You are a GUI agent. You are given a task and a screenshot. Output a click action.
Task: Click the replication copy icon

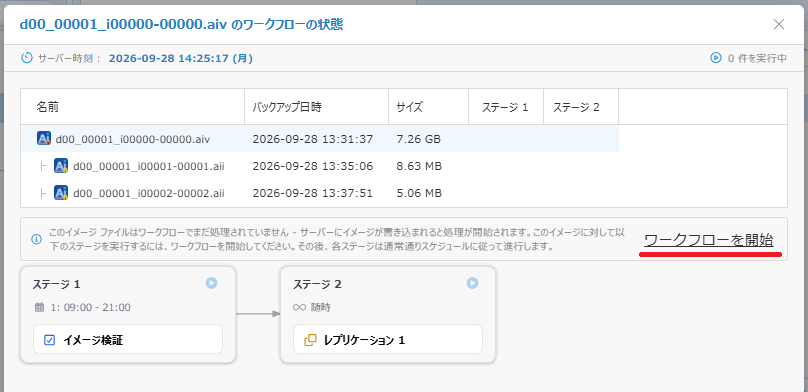coord(310,340)
